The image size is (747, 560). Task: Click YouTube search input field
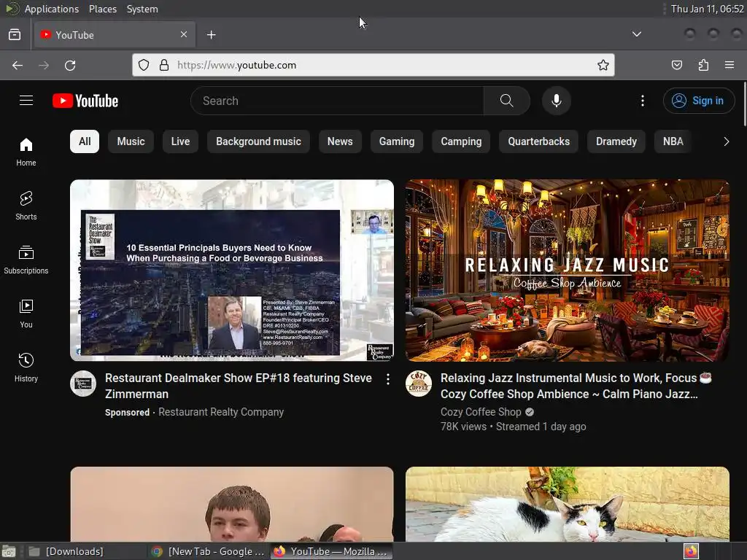[x=337, y=101]
